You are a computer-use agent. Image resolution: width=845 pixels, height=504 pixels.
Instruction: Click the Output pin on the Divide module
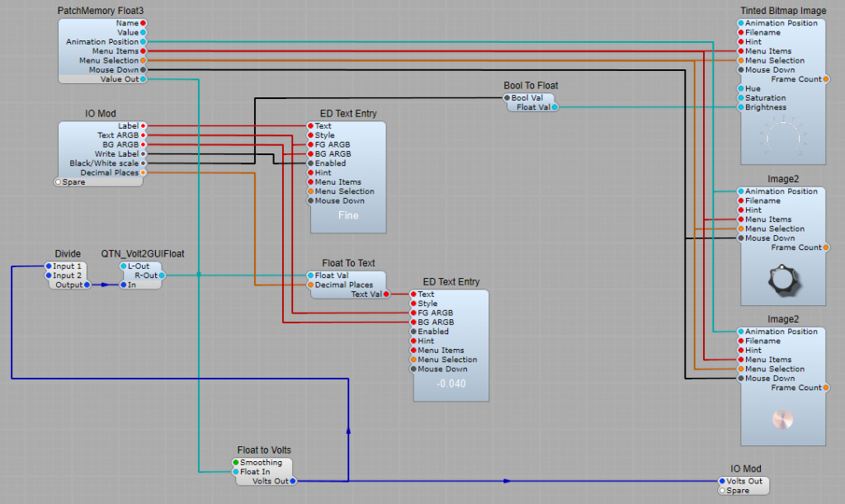[x=87, y=285]
